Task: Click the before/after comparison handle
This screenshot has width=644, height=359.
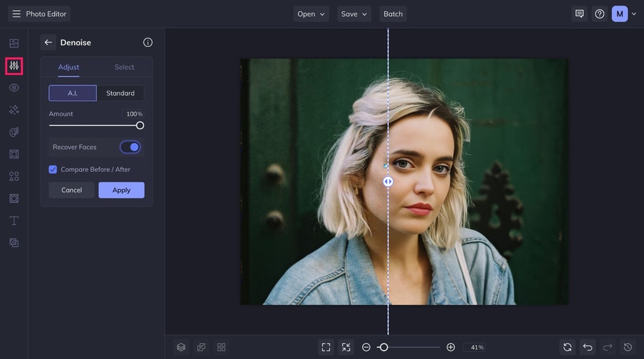Action: click(x=388, y=181)
